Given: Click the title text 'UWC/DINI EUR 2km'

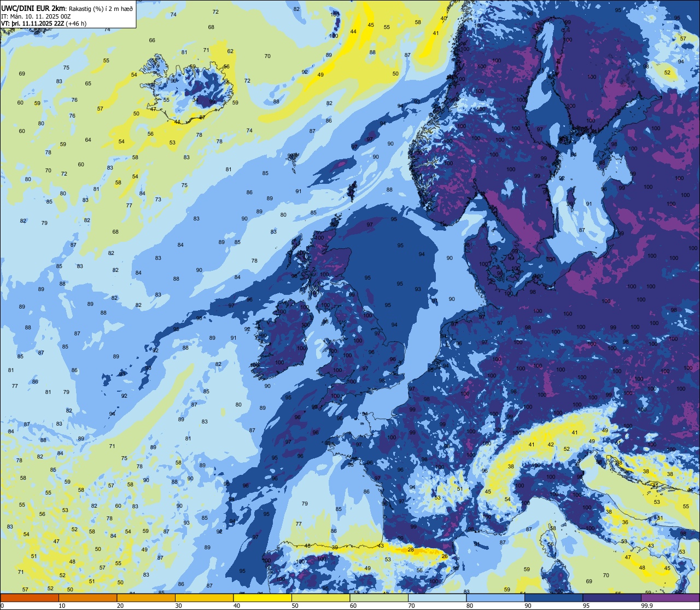Looking at the screenshot, I should [x=33, y=8].
